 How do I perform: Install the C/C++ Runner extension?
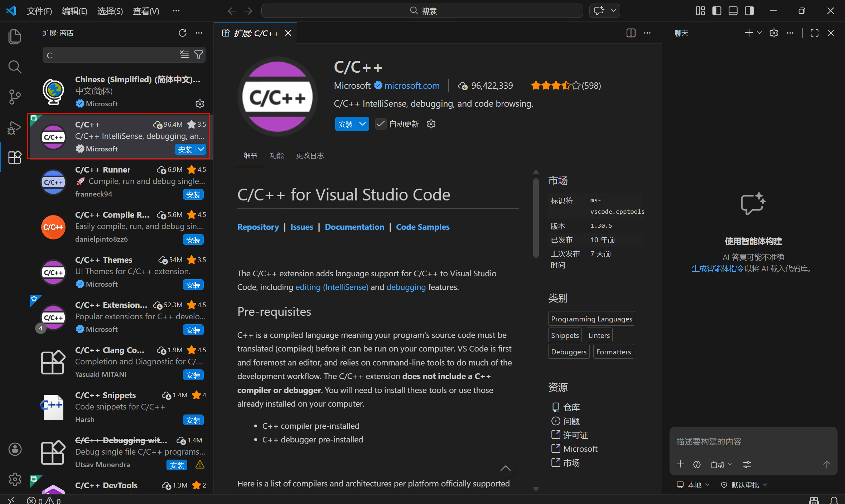pos(193,195)
